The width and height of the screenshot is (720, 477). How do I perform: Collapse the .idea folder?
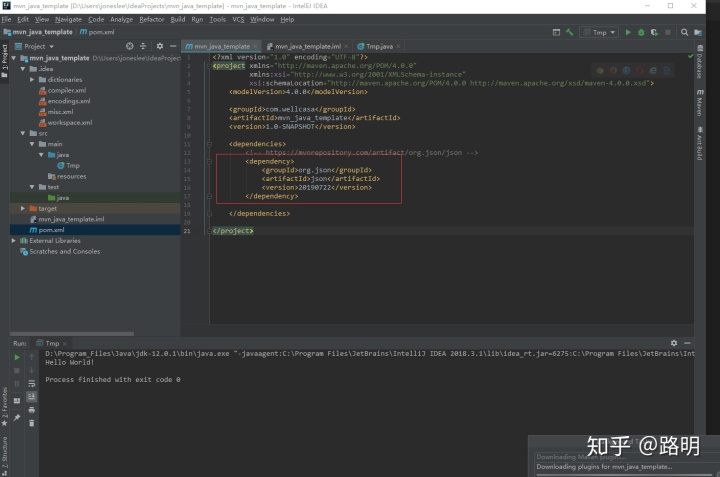click(23, 69)
